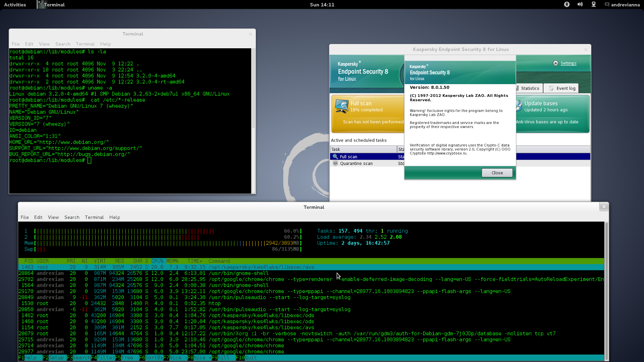Open Kaspersky Event log button

pos(561,88)
